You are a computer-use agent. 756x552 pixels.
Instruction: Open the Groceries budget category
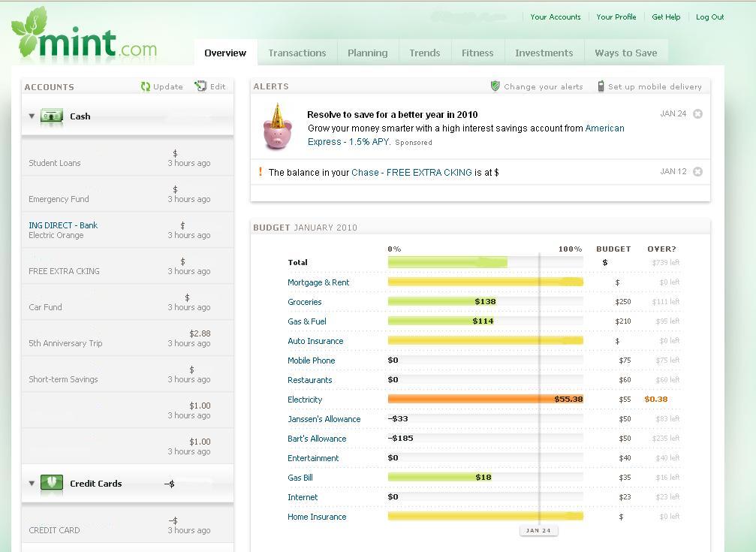pos(304,302)
